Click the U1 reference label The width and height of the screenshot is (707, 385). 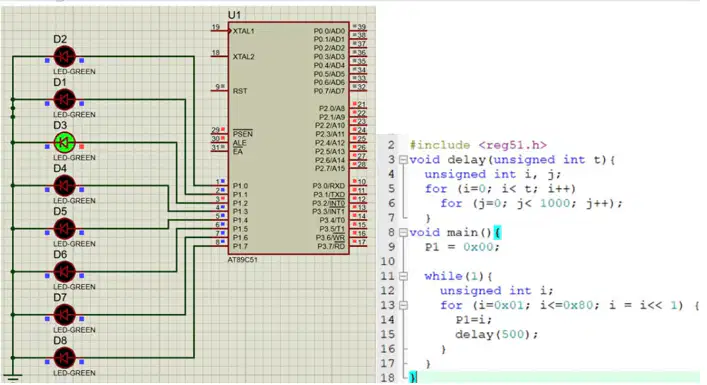point(234,15)
